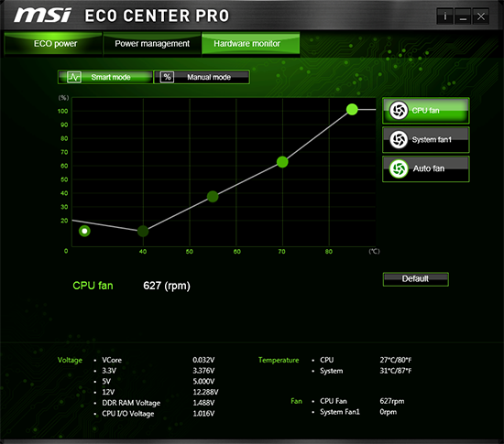Screen dimensions: 504x444
Task: Click the VCore voltage value 0.032V
Action: [x=203, y=360]
